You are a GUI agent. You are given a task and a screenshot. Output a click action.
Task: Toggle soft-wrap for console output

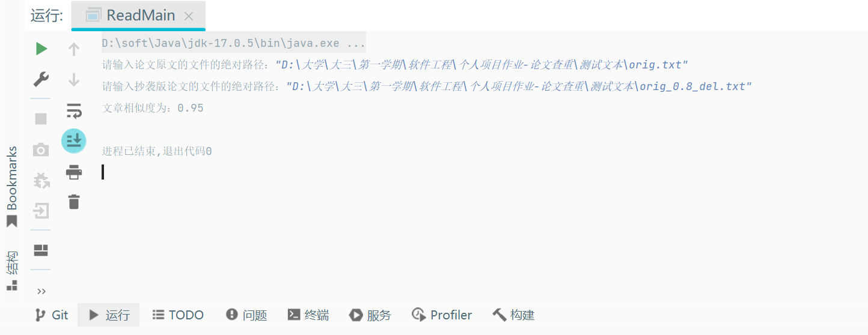(74, 110)
